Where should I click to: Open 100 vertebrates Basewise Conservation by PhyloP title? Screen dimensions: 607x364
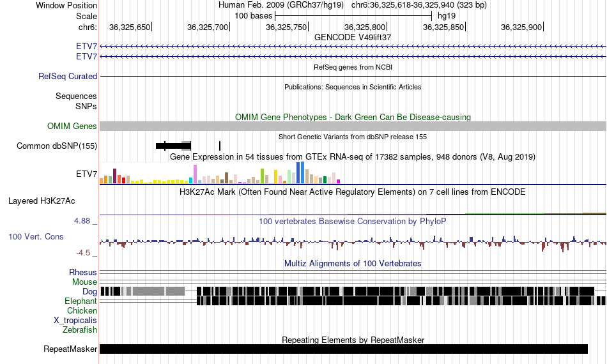pyautogui.click(x=353, y=221)
